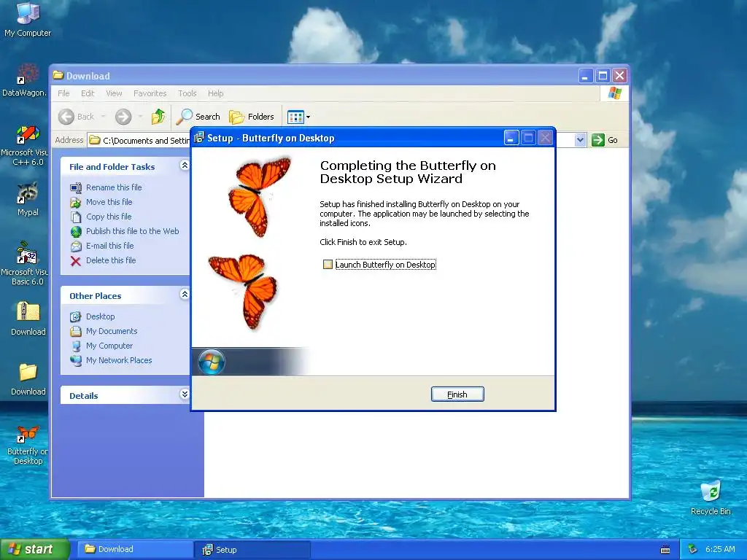Viewport: 747px width, 560px height.
Task: Click the Start button
Action: 34,549
